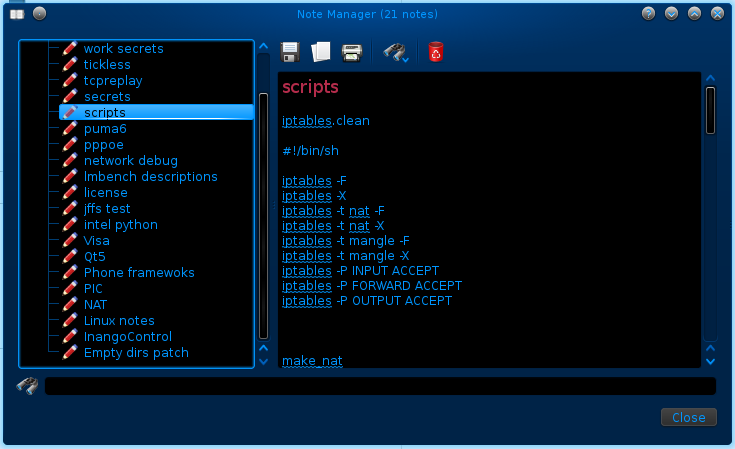The height and width of the screenshot is (449, 735).
Task: Click the pencil icon beside pppoe
Action: coord(70,144)
